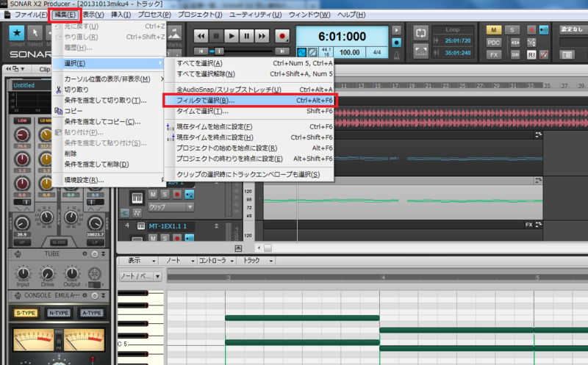Choose すべてを選択(A) from submenu
Image resolution: width=588 pixels, height=365 pixels.
(x=250, y=63)
